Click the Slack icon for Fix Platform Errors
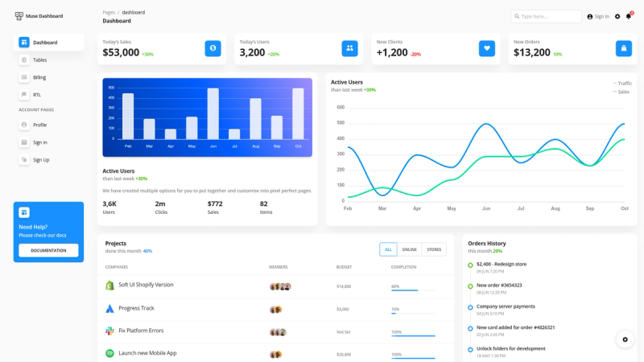The image size is (644, 362). click(x=109, y=331)
